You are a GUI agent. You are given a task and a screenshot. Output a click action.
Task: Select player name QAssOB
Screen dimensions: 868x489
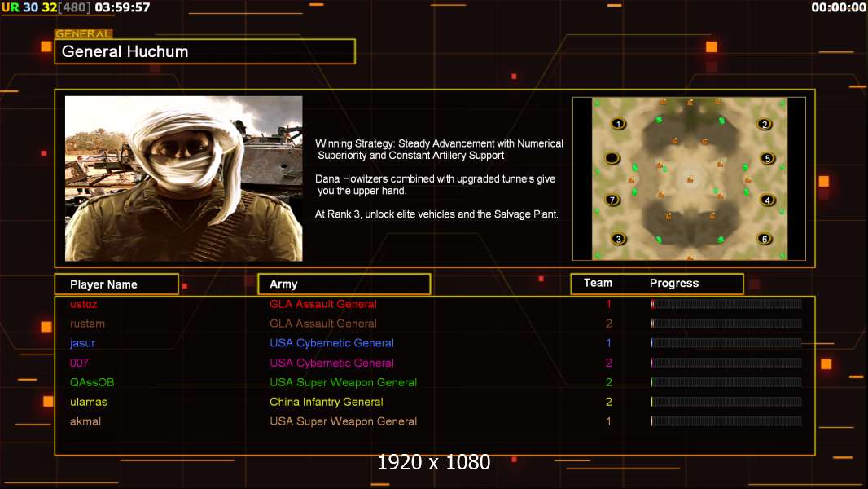(x=92, y=382)
